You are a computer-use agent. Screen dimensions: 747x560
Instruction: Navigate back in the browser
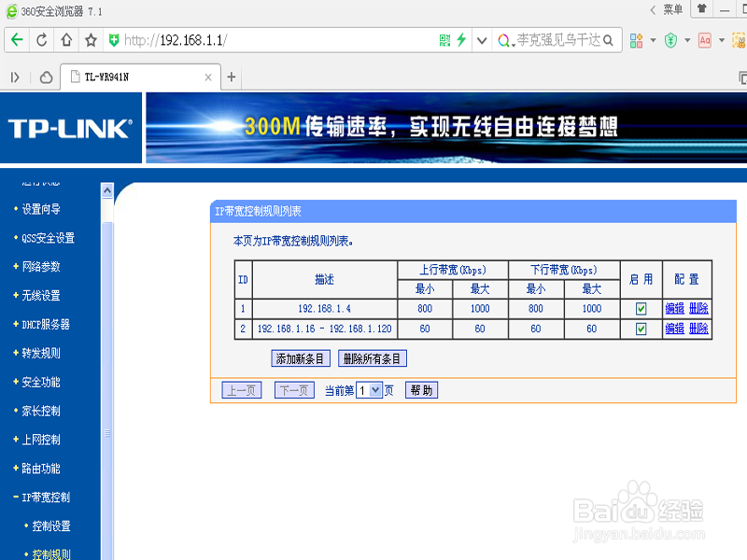(19, 40)
